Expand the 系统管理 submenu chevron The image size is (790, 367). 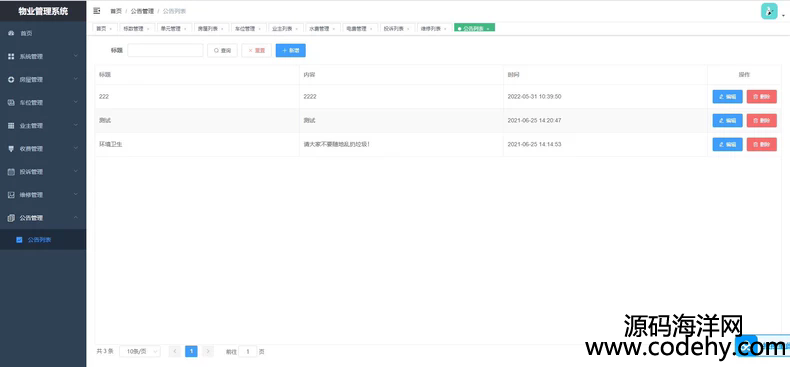(x=76, y=56)
